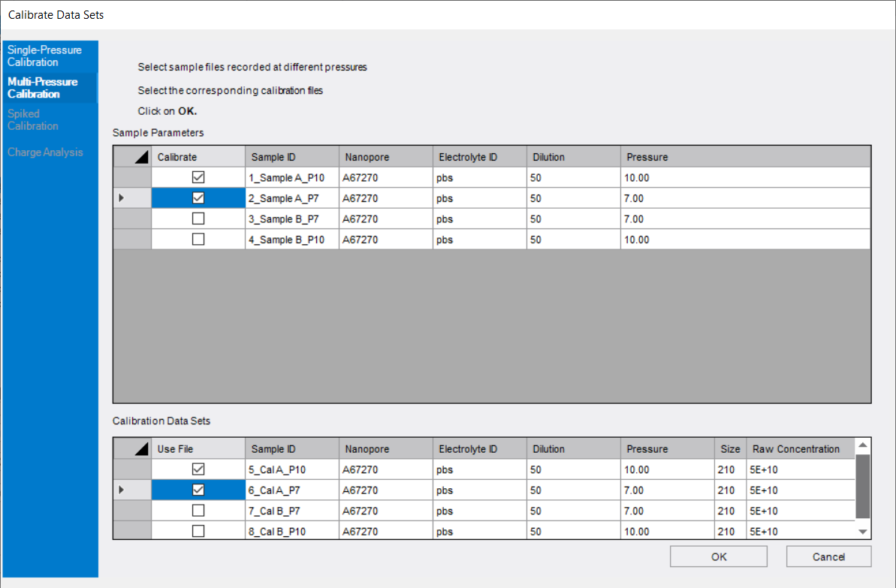
Task: Switch to the Single-Pressure Calibration tab
Action: (x=45, y=56)
